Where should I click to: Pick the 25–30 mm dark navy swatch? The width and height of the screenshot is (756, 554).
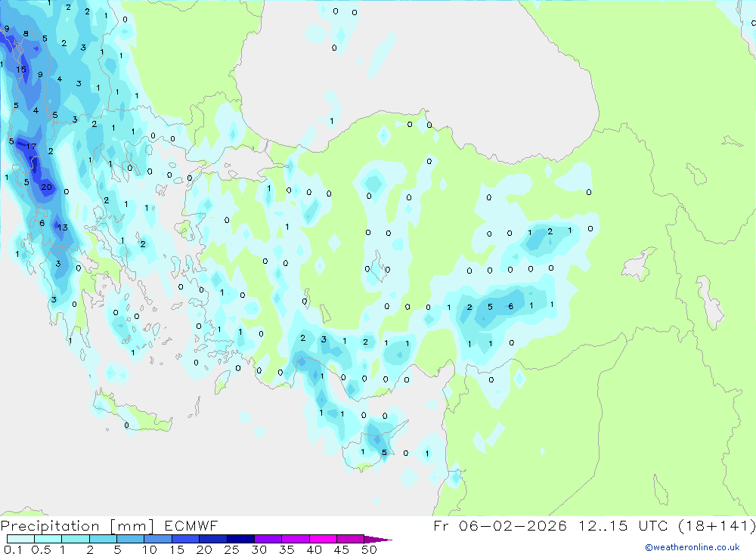pos(240,539)
